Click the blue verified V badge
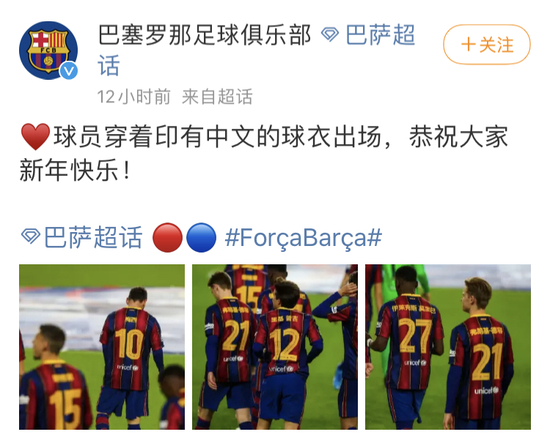This screenshot has width=550, height=440. 68,71
